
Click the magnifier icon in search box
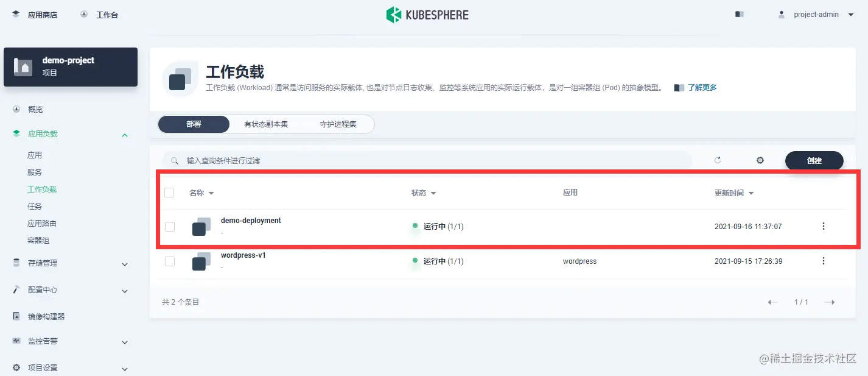pos(175,161)
